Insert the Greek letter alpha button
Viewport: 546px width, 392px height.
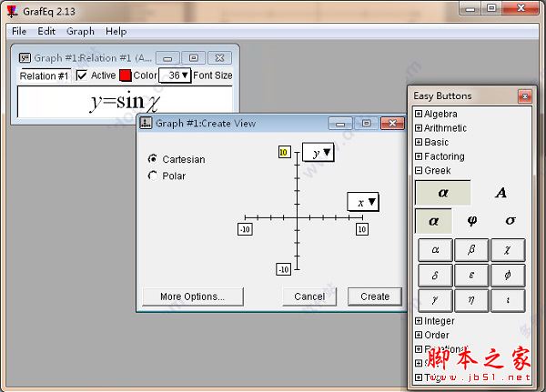click(435, 249)
